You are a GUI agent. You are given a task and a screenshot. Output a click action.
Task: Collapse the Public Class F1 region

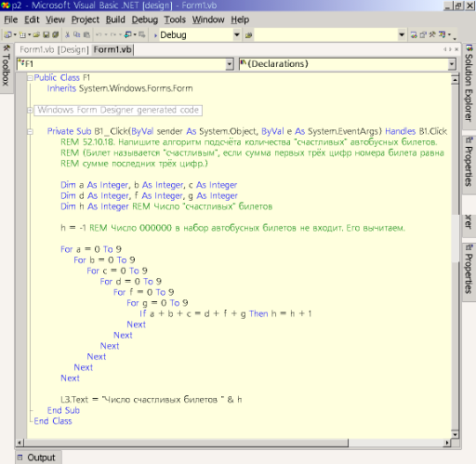(x=30, y=78)
